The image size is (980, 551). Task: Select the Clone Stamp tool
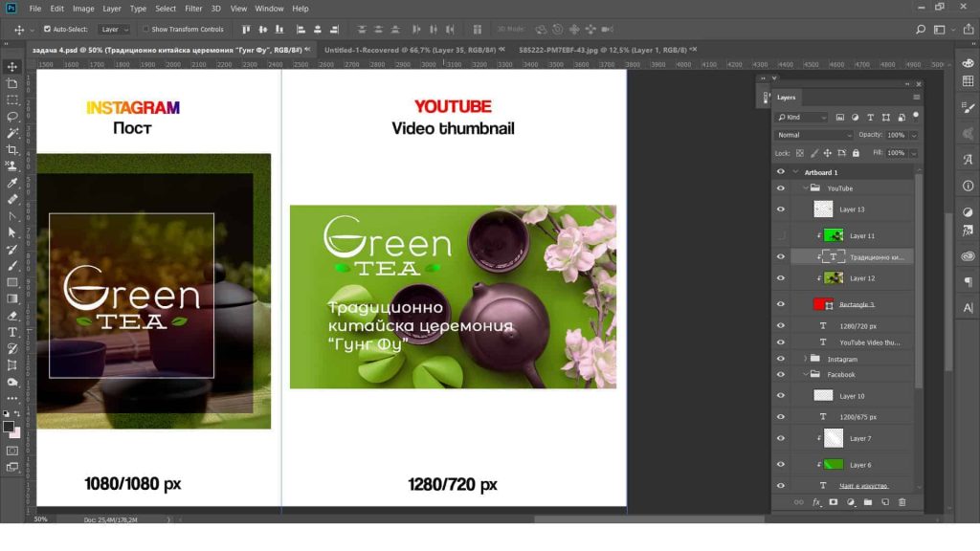[11, 166]
